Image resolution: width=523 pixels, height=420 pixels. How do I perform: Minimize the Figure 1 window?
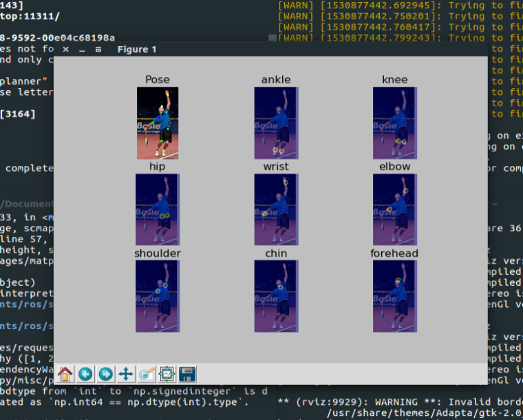[82, 50]
